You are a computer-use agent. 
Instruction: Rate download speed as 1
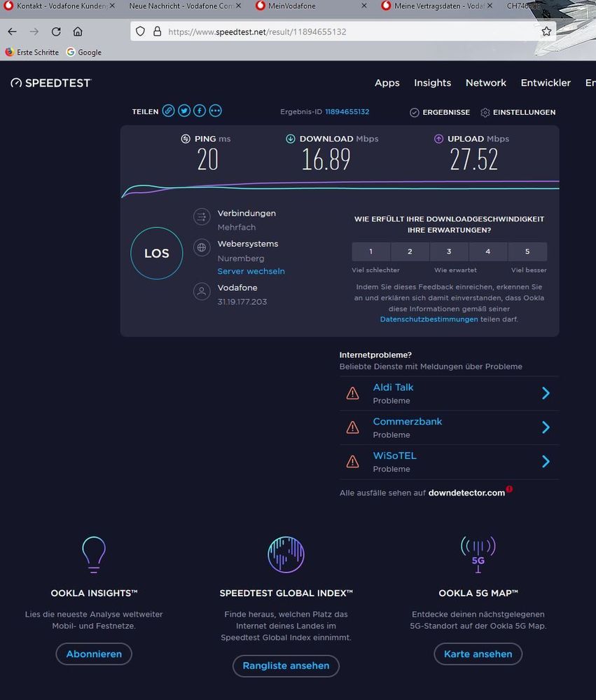pos(370,252)
